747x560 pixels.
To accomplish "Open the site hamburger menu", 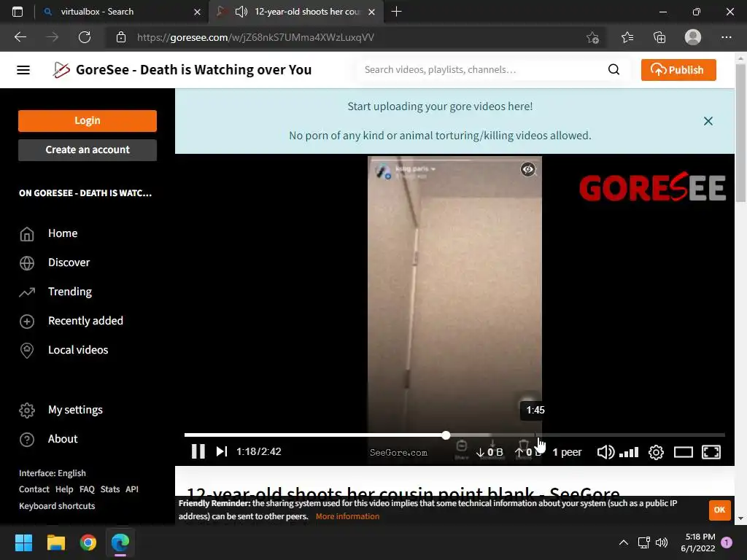I will tap(23, 70).
